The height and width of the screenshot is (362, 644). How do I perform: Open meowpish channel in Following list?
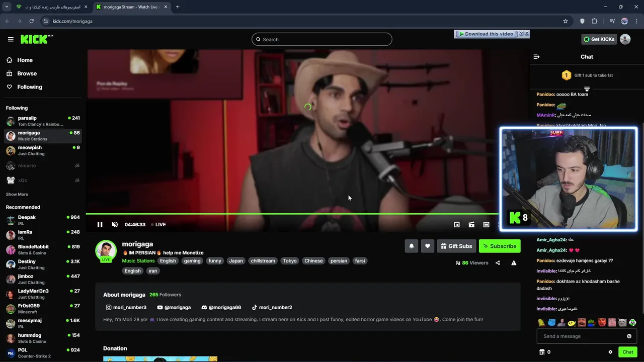coord(43,151)
